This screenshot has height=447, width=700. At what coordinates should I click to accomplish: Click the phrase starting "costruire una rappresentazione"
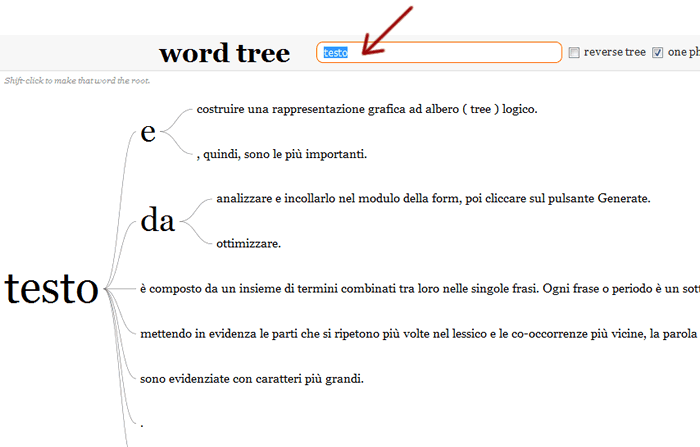point(367,108)
